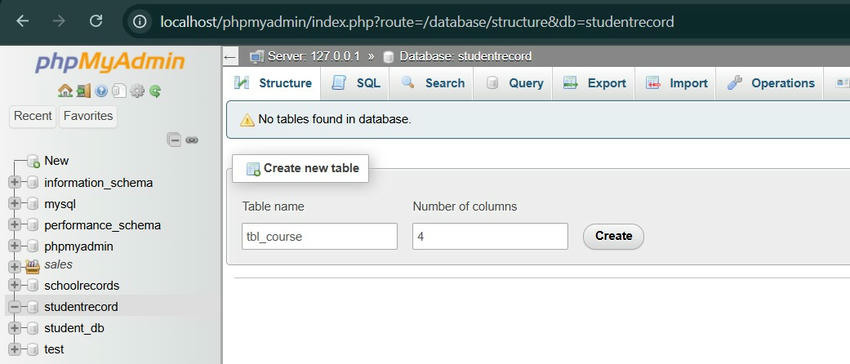Image resolution: width=850 pixels, height=364 pixels.
Task: Click browser back arrow
Action: click(22, 22)
